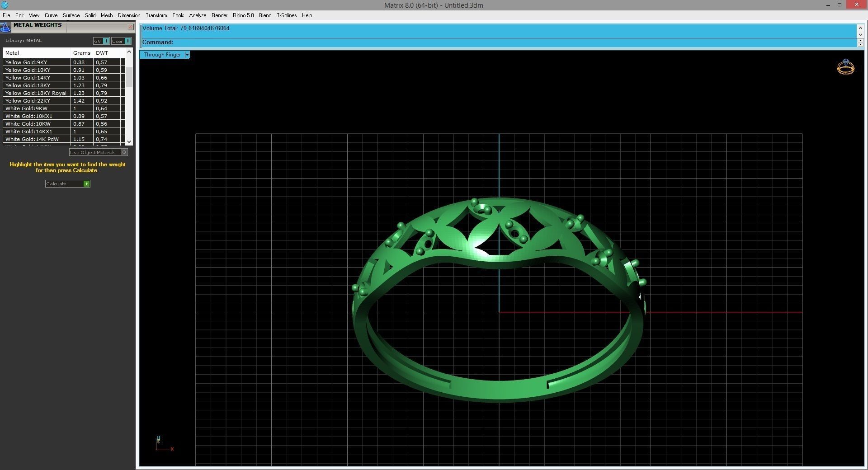The height and width of the screenshot is (470, 868).
Task: Open the Help menu
Action: [x=307, y=15]
